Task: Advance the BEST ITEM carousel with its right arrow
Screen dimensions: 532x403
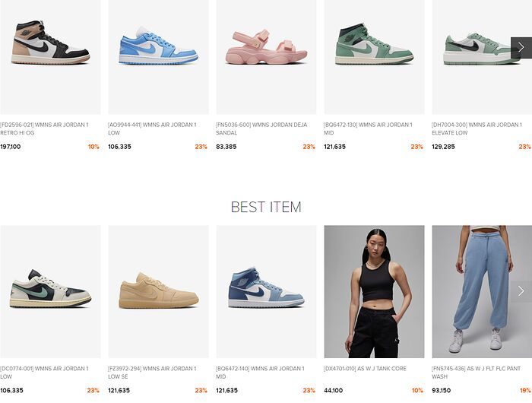Action: 521,291
